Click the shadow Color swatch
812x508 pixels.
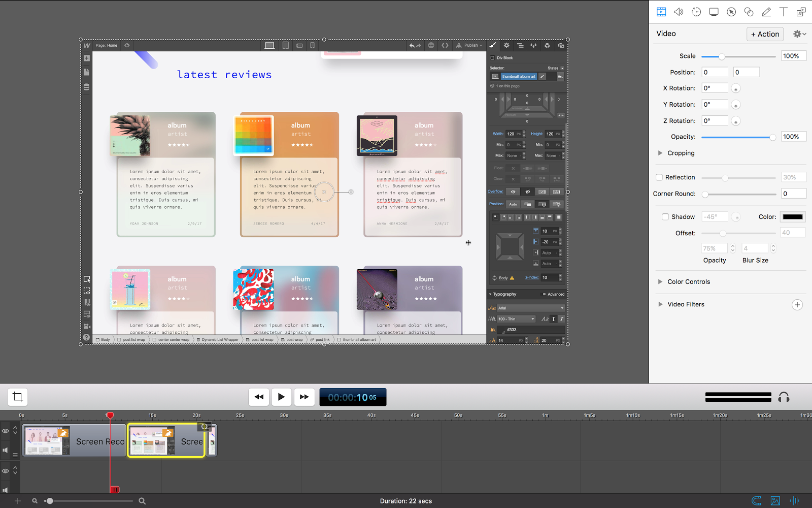[x=792, y=217]
